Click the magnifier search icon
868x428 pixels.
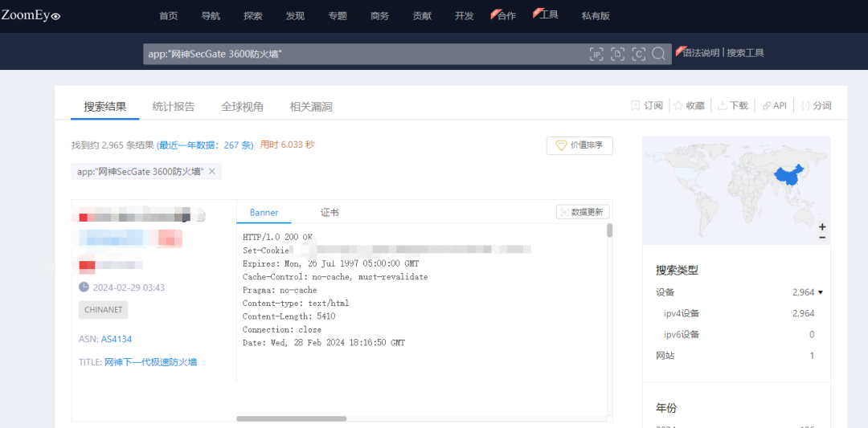(658, 54)
